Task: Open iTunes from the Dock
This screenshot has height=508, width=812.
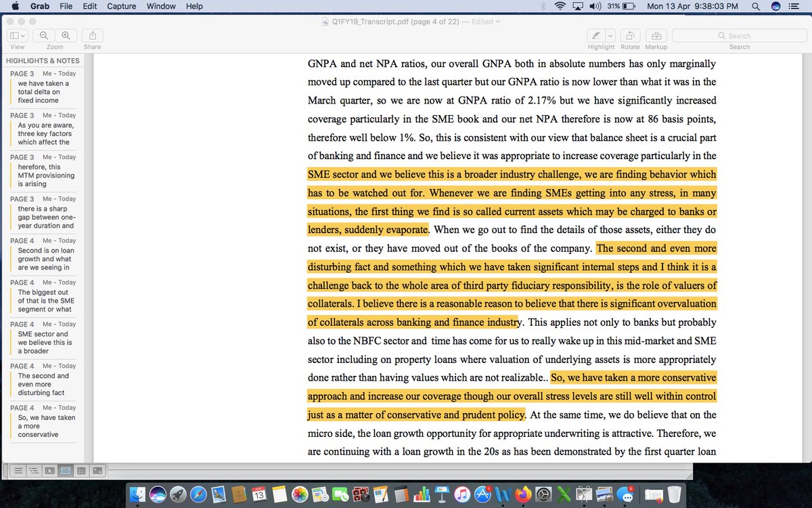Action: click(x=463, y=494)
